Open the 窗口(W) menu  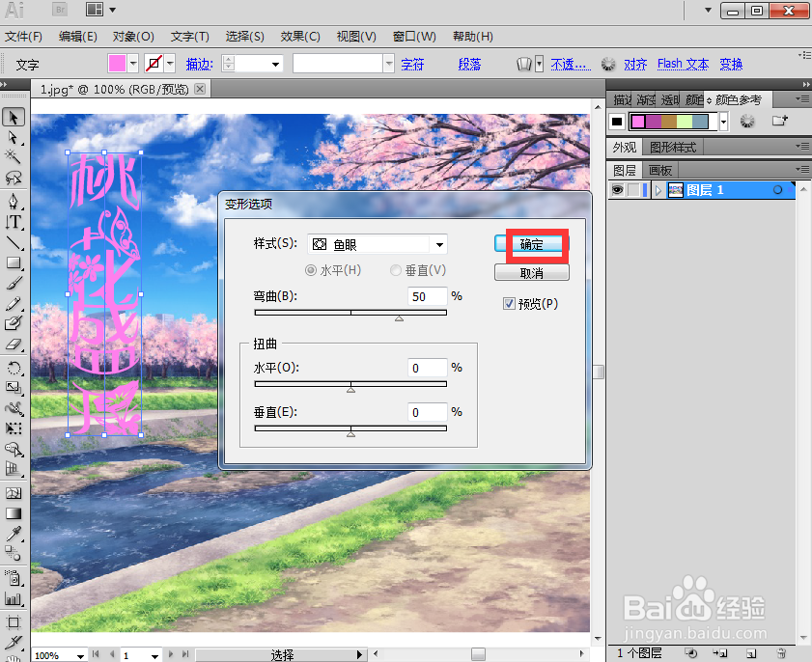pyautogui.click(x=414, y=37)
